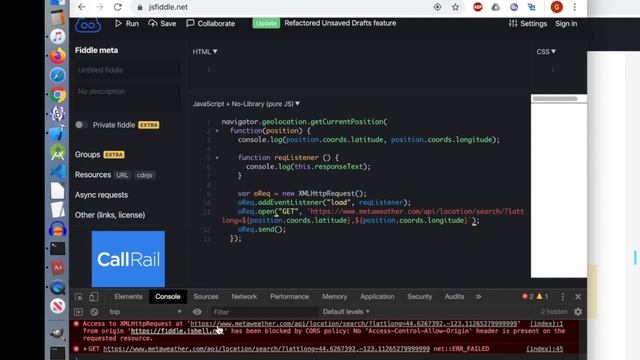Open the Refactored Unsaved Drafts feature link
Image resolution: width=640 pixels, height=360 pixels.
[x=340, y=23]
